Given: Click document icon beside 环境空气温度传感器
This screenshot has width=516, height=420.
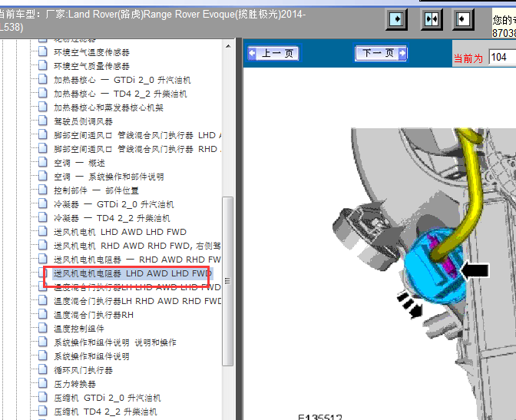Looking at the screenshot, I should [x=43, y=51].
